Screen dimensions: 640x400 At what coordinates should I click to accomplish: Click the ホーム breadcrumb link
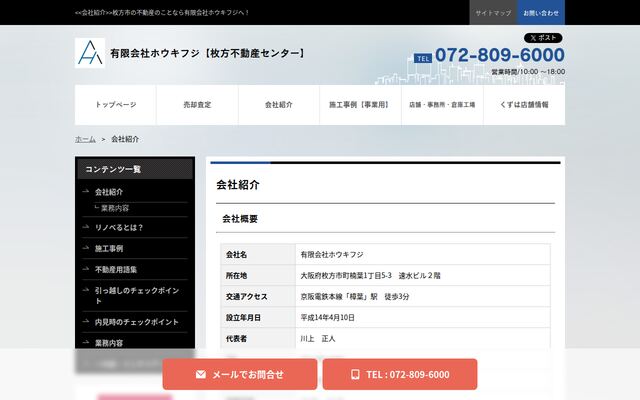85,139
